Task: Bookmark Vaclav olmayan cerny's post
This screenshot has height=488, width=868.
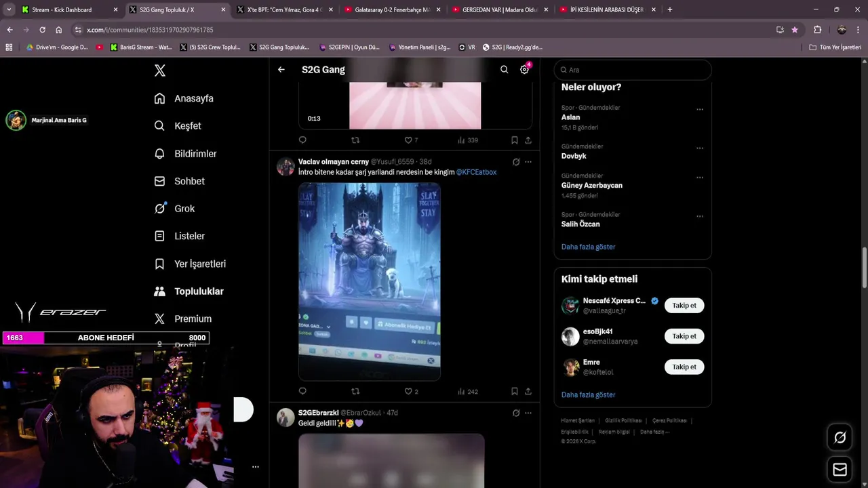Action: pyautogui.click(x=514, y=391)
